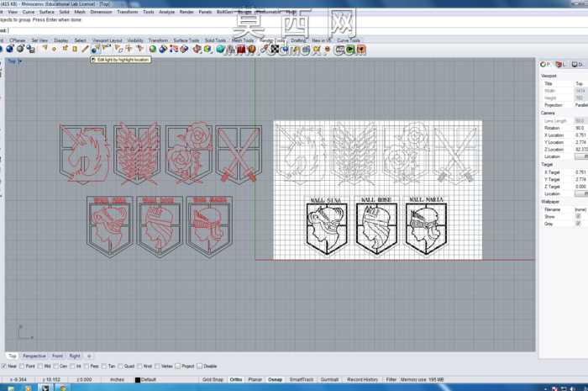Enable Quad object snap

click(120, 366)
